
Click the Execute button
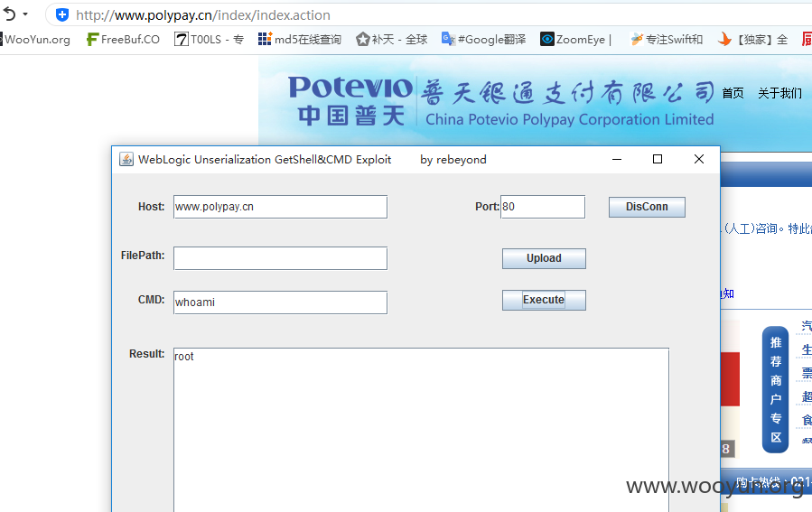544,300
